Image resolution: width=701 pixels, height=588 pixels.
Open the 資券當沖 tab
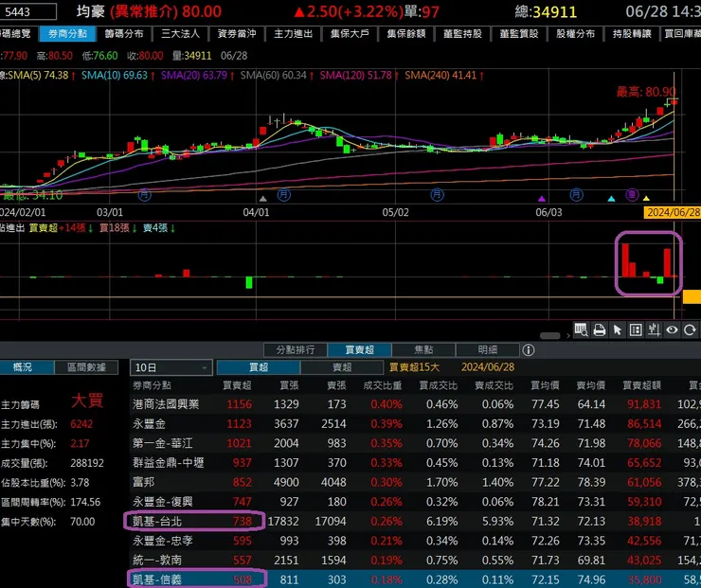pyautogui.click(x=237, y=33)
